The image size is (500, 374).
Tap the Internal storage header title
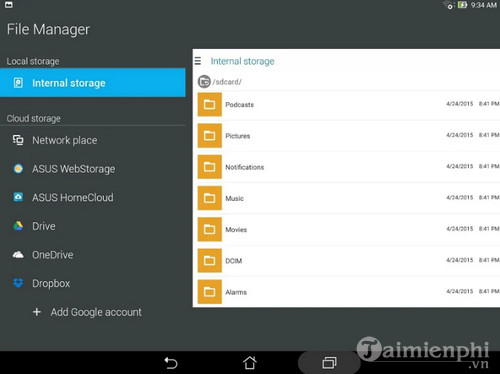(x=242, y=61)
